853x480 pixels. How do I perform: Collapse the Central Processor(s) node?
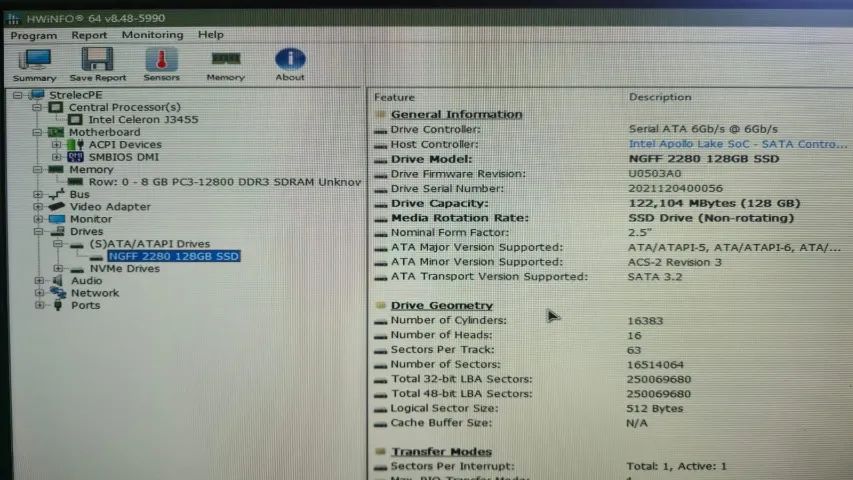[x=37, y=107]
